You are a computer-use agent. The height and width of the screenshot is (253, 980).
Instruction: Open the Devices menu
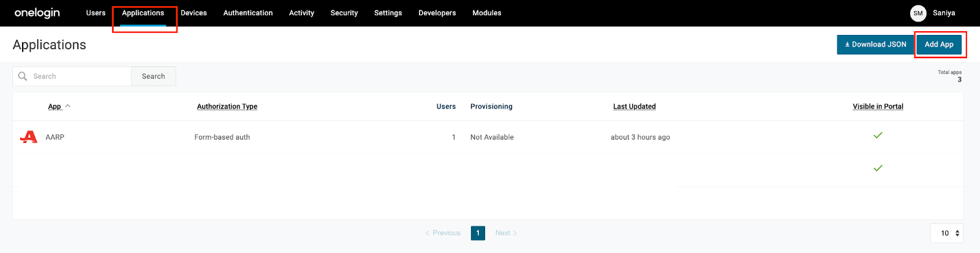tap(194, 13)
